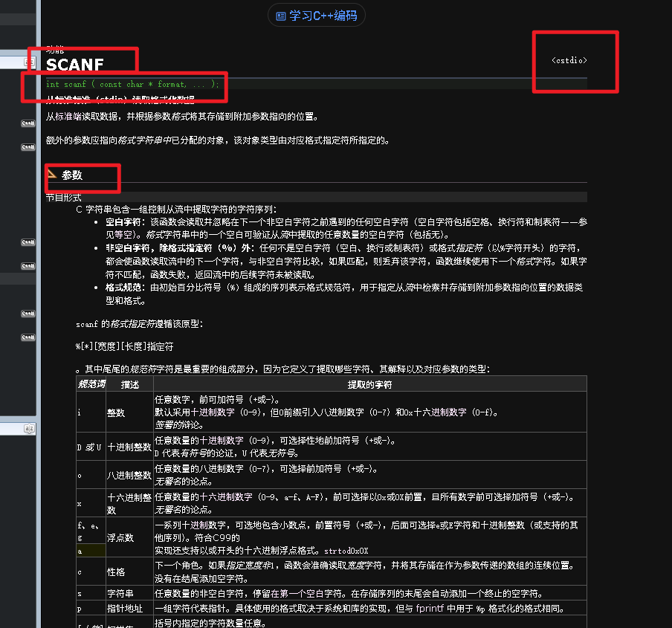This screenshot has width=672, height=628.
Task: Click the triangle ruler icon beside 参数
Action: pyautogui.click(x=52, y=174)
